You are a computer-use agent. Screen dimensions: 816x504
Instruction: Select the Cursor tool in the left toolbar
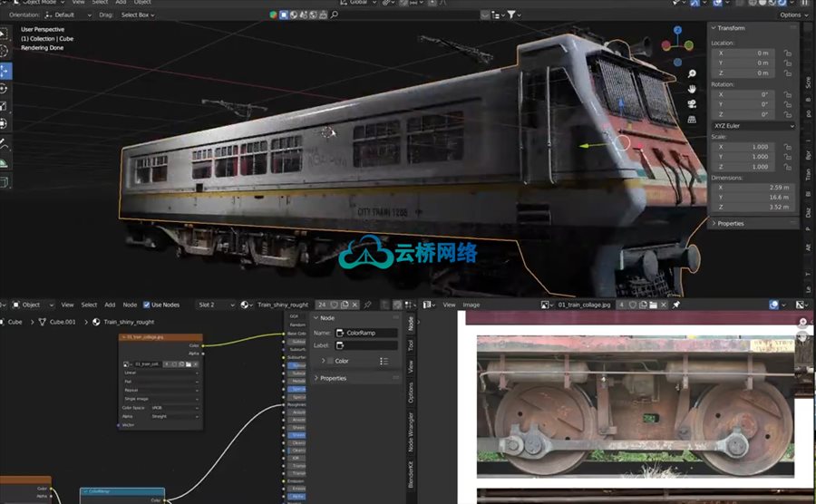pos(4,51)
